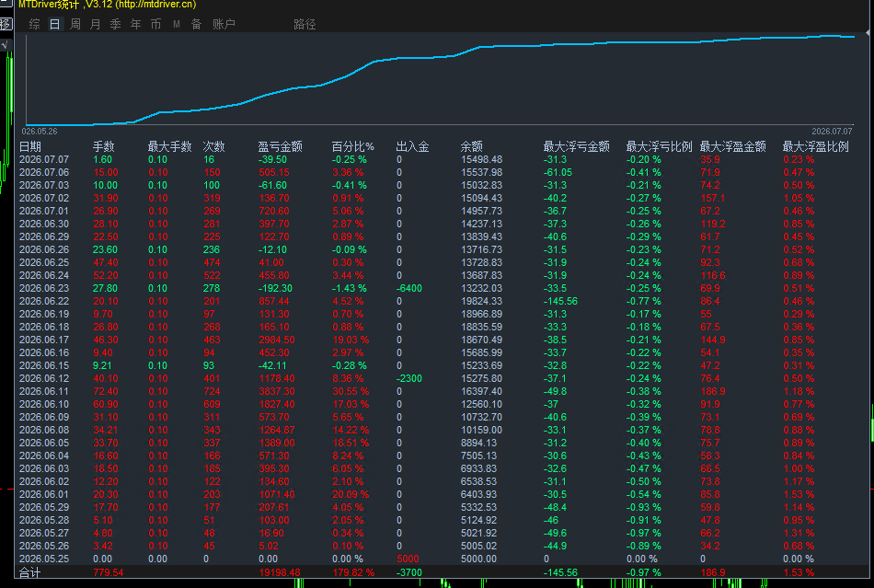
Task: Switch to the 年 yearly tab
Action: tap(135, 24)
